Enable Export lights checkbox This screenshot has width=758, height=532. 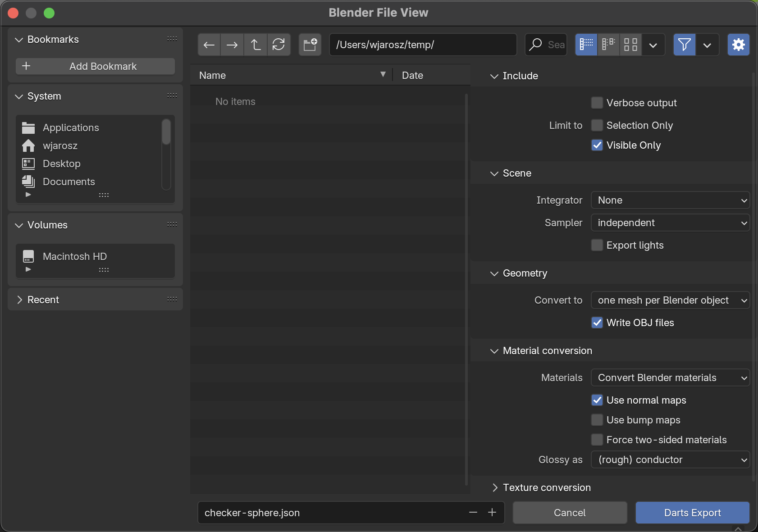pos(597,245)
